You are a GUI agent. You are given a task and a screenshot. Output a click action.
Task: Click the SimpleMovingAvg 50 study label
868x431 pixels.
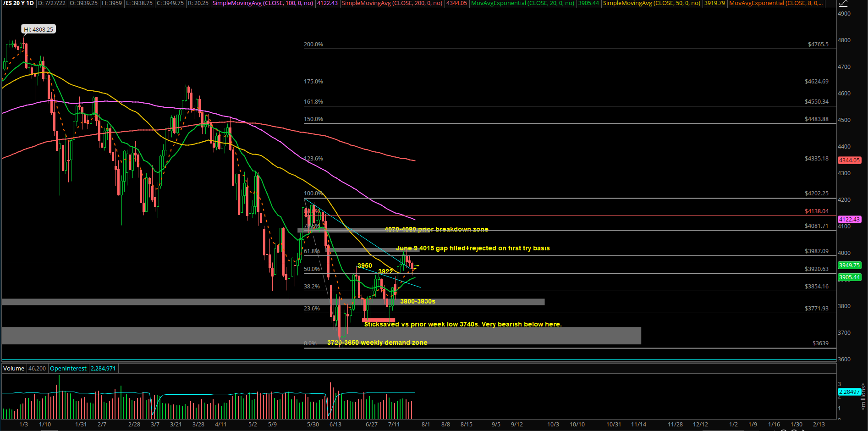click(x=651, y=3)
